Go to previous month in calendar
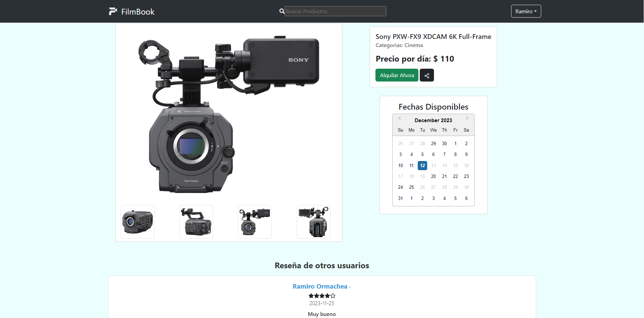This screenshot has height=318, width=644. (400, 118)
